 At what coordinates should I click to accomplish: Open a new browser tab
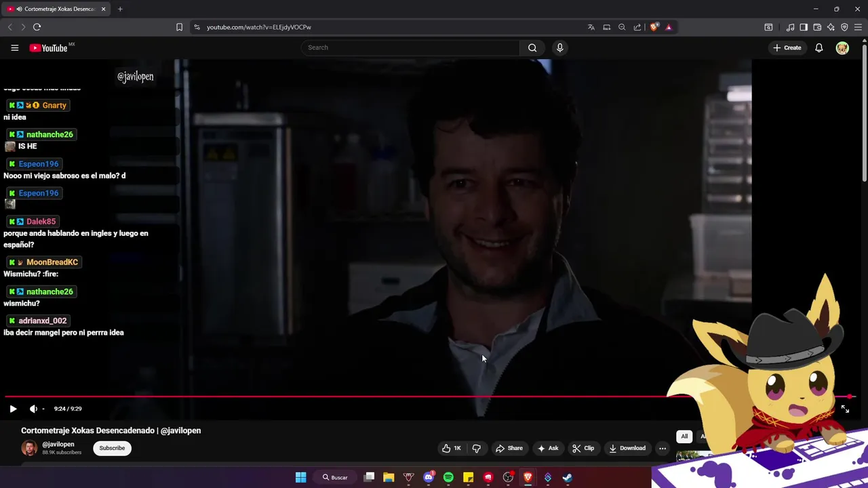pyautogui.click(x=120, y=9)
